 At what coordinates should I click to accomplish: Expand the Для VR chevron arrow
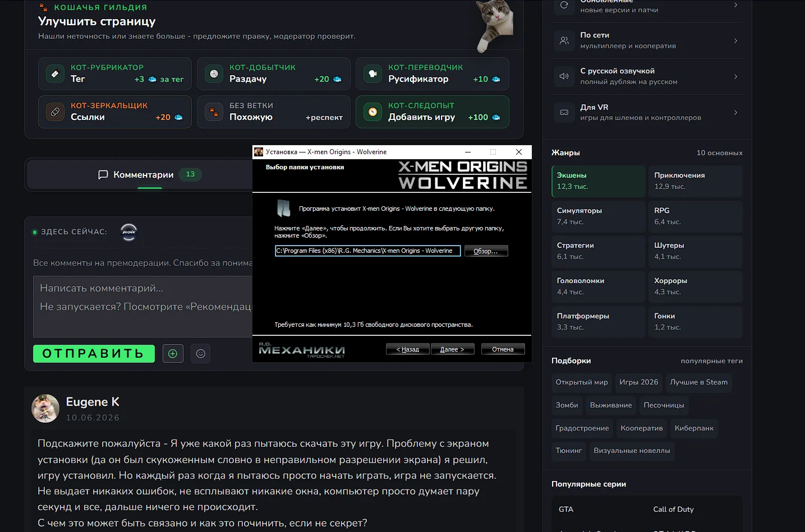(x=735, y=113)
